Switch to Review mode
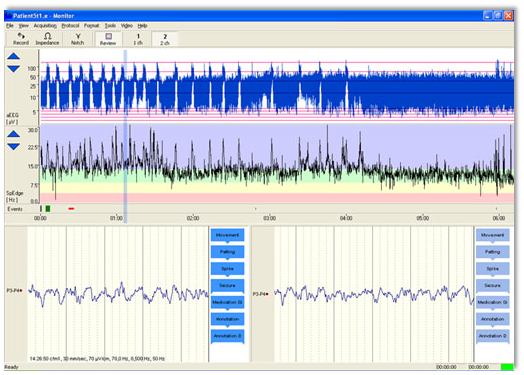The width and height of the screenshot is (524, 375). pos(108,39)
